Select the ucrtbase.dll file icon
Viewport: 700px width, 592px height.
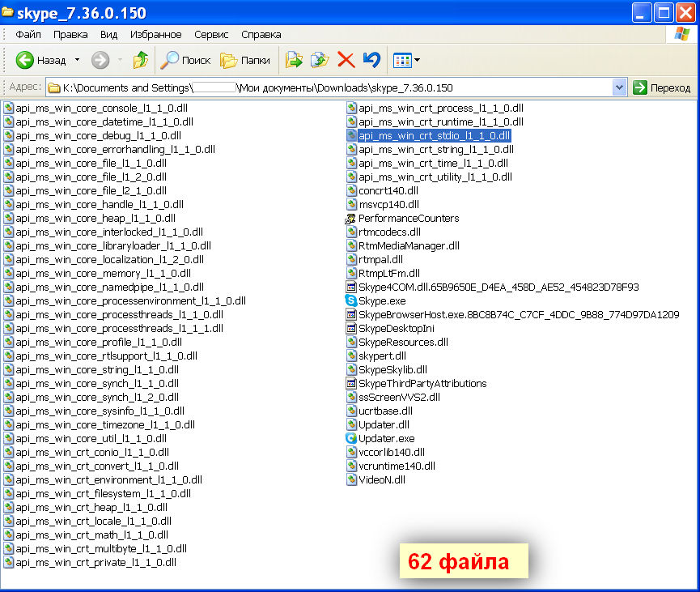point(351,411)
